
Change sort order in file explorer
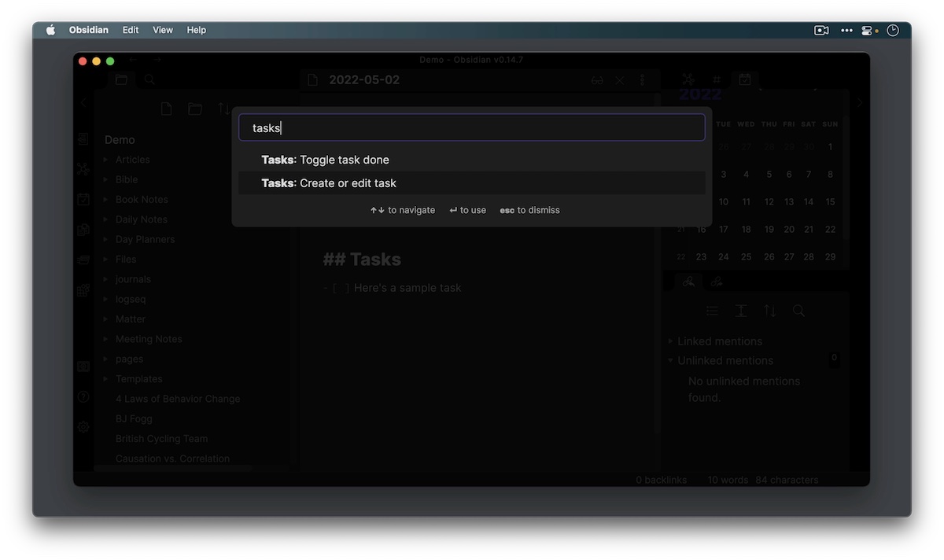tap(223, 109)
